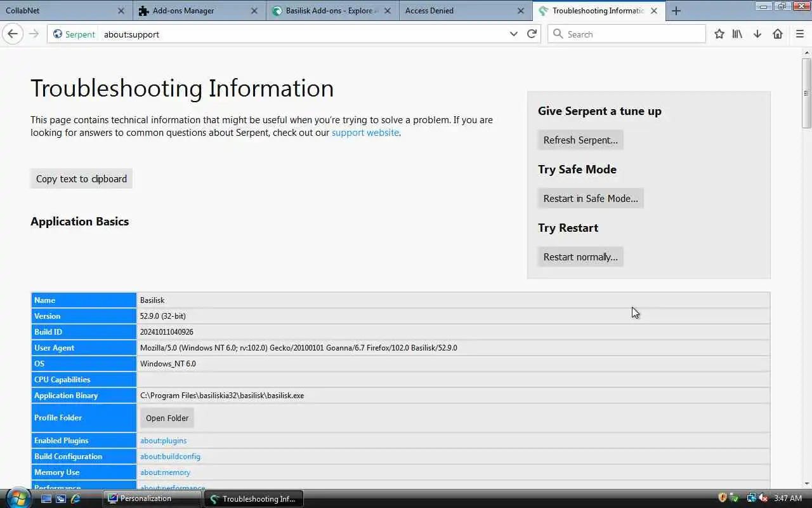Copy text to clipboard
Screen dimensions: 812x508
[x=81, y=178]
